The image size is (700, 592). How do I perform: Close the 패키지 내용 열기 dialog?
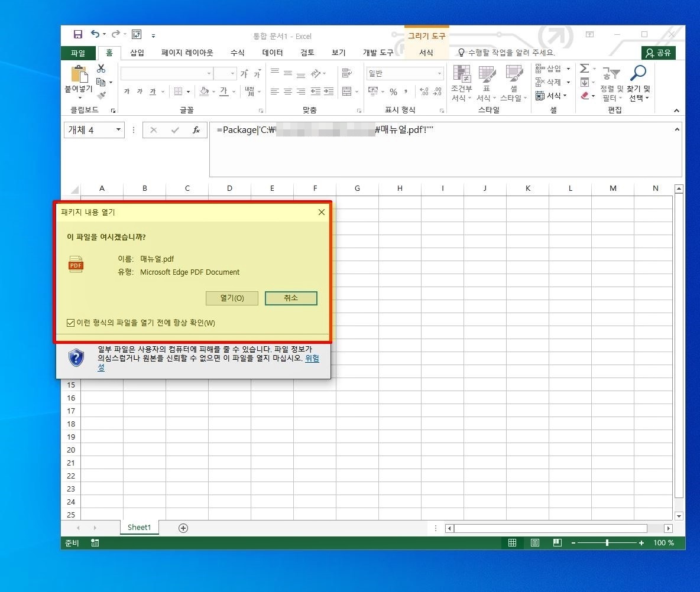pyautogui.click(x=322, y=212)
